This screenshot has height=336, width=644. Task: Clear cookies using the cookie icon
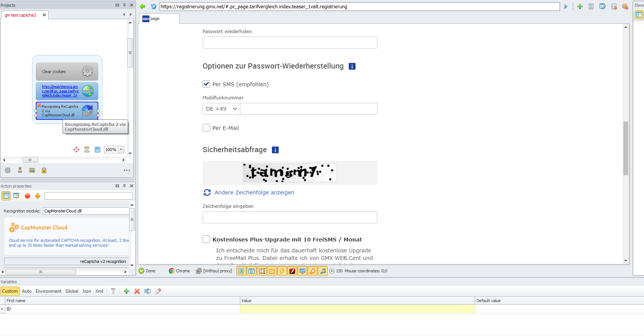coord(625,6)
